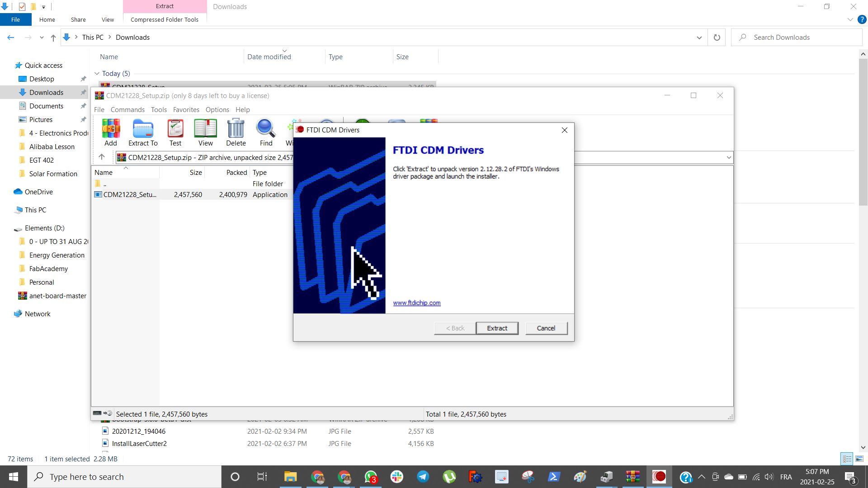The height and width of the screenshot is (488, 868).
Task: Show hidden system tray icons
Action: (702, 477)
